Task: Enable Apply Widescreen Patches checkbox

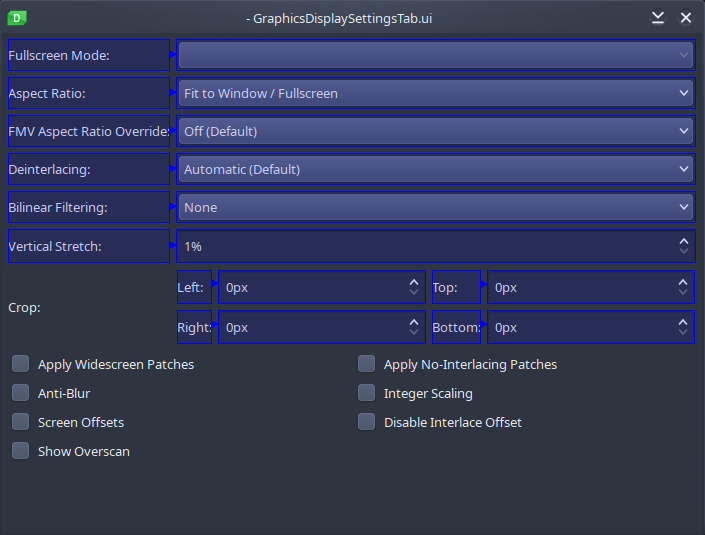Action: tap(21, 364)
